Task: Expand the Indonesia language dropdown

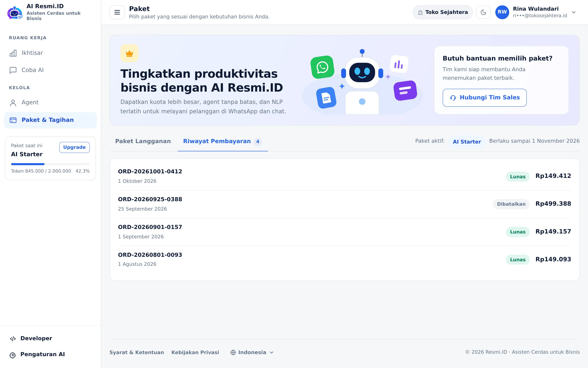Action: 252,352
